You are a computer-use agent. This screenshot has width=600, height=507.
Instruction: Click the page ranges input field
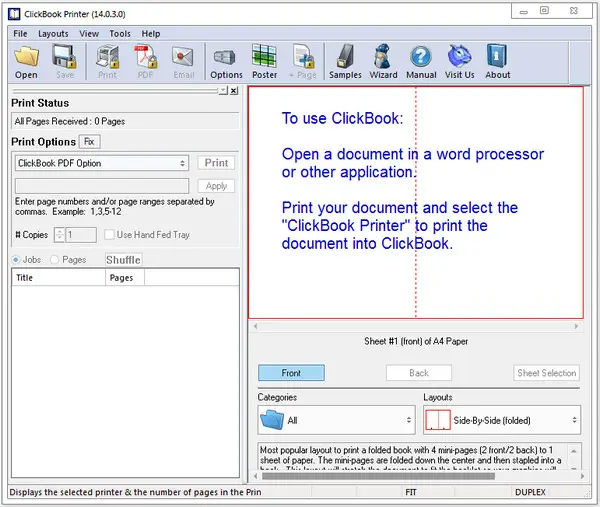(102, 186)
